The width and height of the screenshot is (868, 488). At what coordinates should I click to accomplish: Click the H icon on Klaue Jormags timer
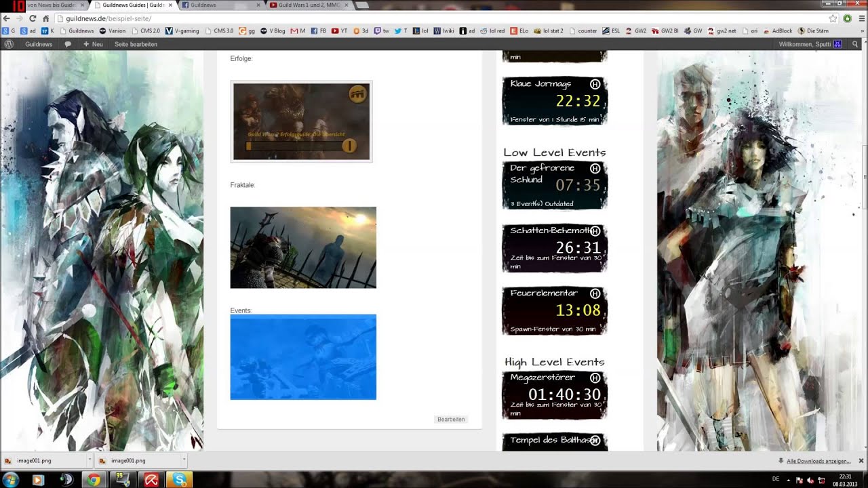pyautogui.click(x=595, y=84)
